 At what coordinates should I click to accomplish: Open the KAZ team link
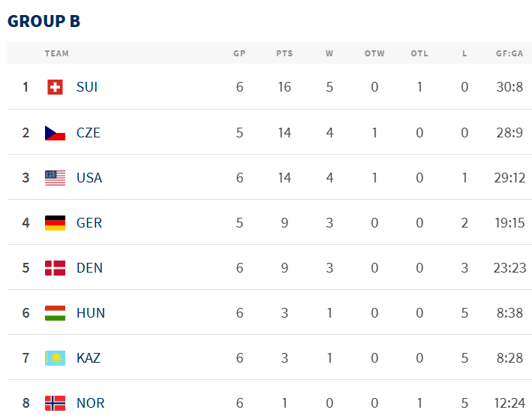pos(89,358)
